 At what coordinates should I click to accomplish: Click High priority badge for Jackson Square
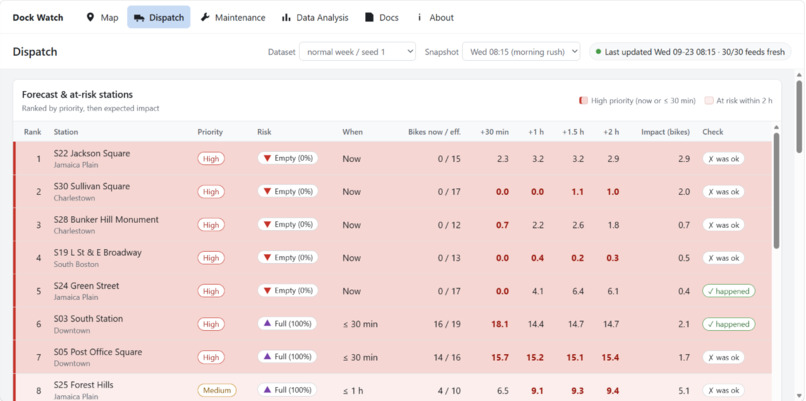point(211,159)
